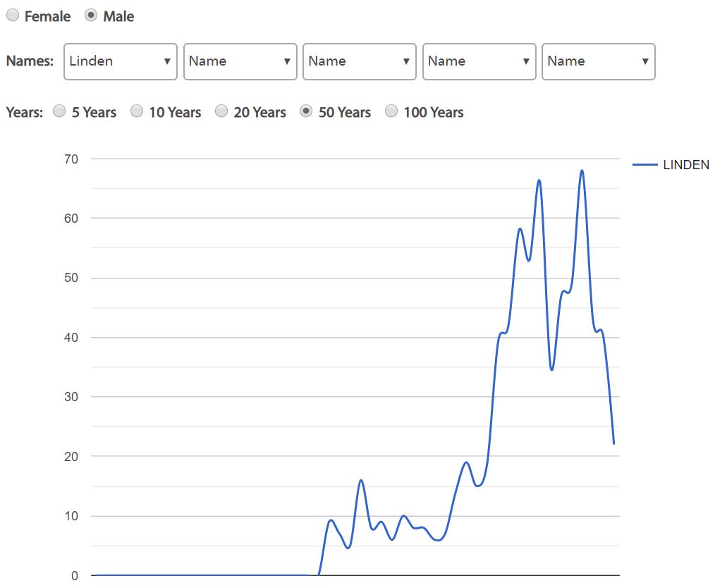Select the Male radio button

point(91,16)
